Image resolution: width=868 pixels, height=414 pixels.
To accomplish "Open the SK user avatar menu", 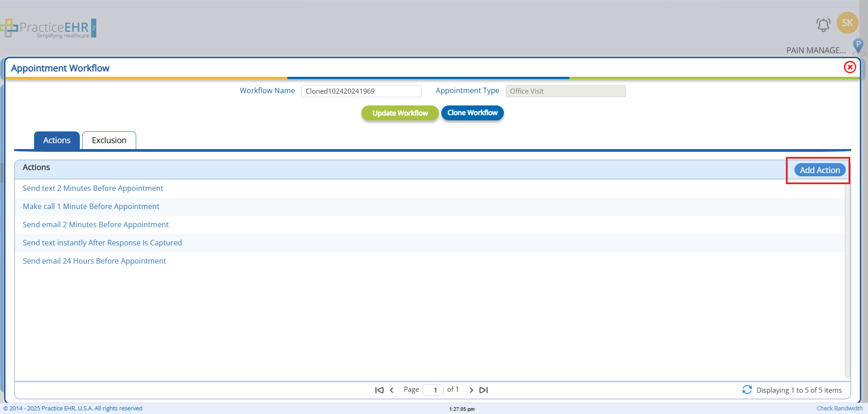I will tap(847, 23).
